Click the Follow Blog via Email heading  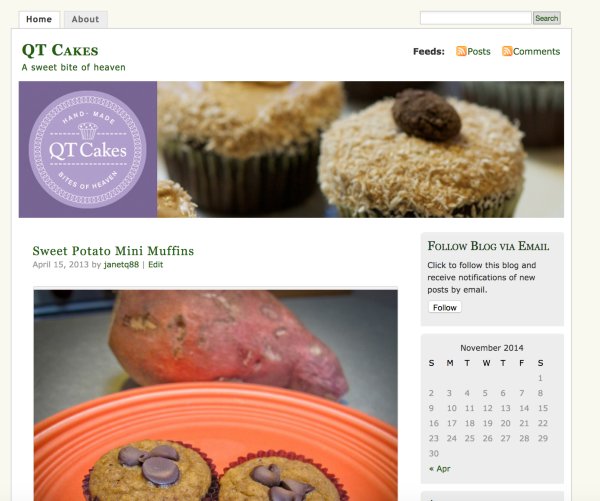488,246
